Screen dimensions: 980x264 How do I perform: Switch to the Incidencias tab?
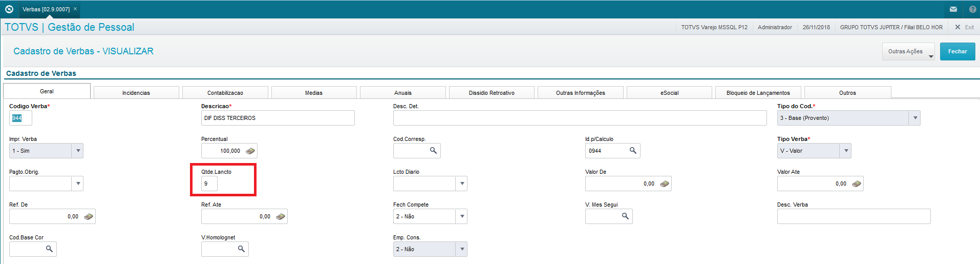point(136,93)
